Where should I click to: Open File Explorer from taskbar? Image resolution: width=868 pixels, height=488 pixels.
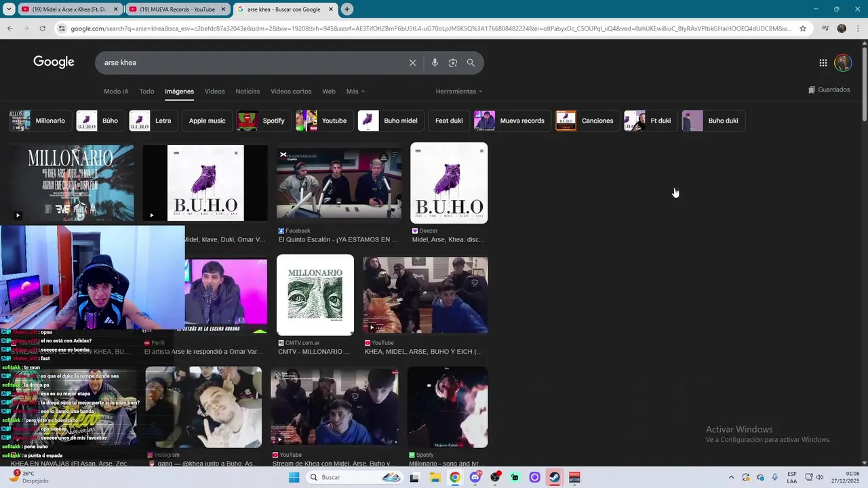(x=435, y=477)
